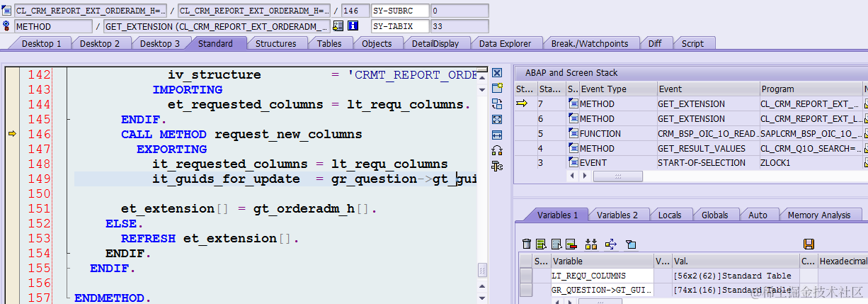Click the Event Type column header
Viewport: 868px width, 304px height.
pyautogui.click(x=618, y=89)
